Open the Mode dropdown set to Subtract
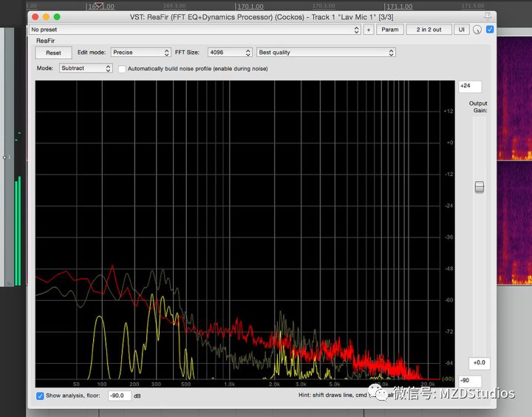Image resolution: width=532 pixels, height=417 pixels. click(x=86, y=68)
